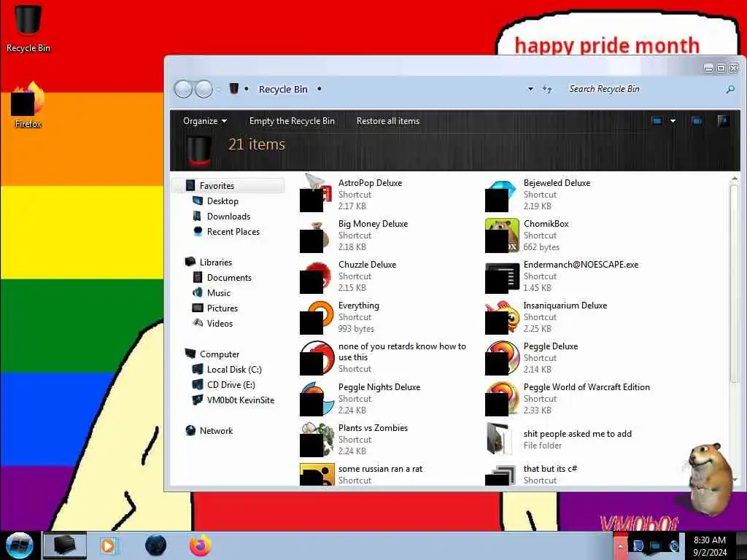This screenshot has width=747, height=560.
Task: Click the search magnifier icon
Action: (x=729, y=89)
